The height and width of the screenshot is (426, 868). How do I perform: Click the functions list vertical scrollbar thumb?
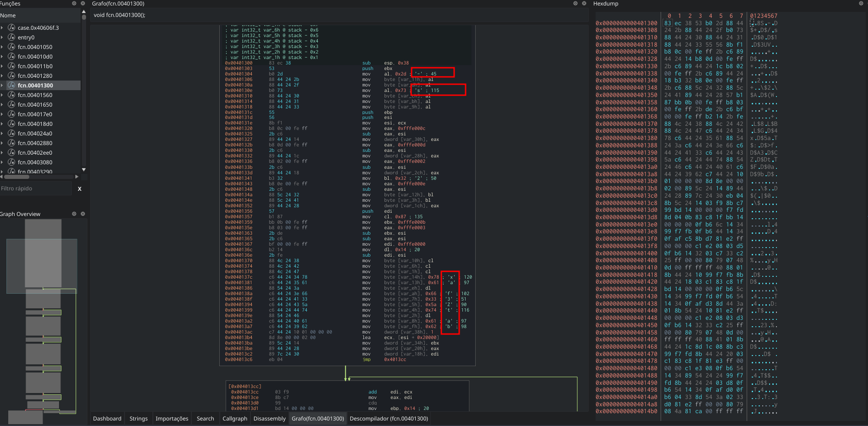pos(84,17)
